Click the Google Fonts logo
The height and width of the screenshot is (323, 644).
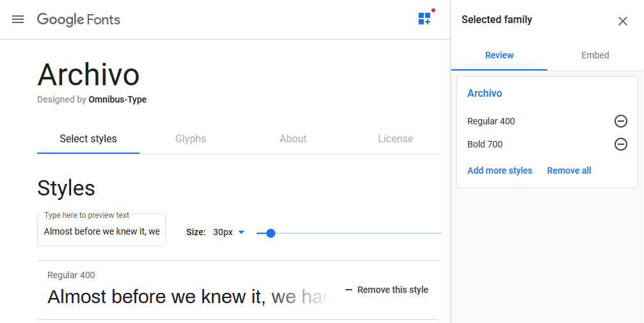79,20
